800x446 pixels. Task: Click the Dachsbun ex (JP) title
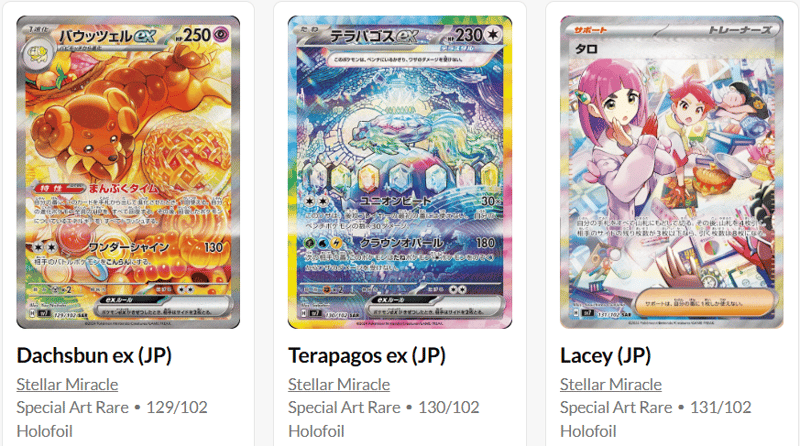94,355
